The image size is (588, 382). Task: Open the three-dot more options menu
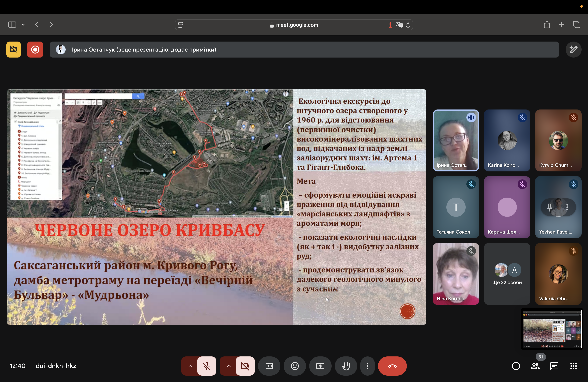click(367, 366)
